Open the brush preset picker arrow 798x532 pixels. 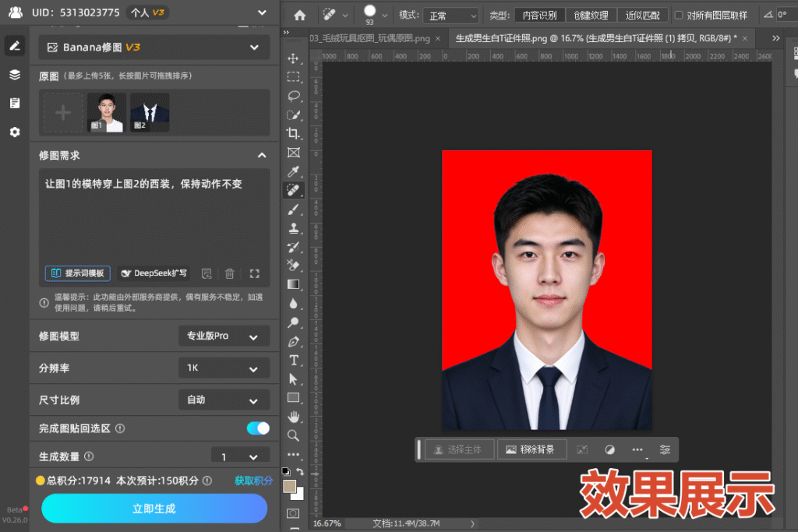point(385,16)
